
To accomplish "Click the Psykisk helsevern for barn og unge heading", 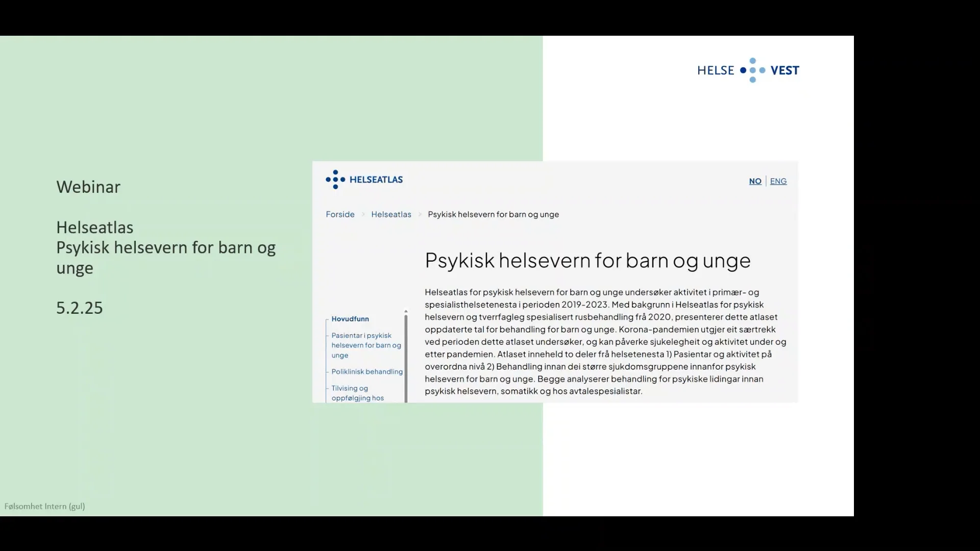I will [x=587, y=261].
